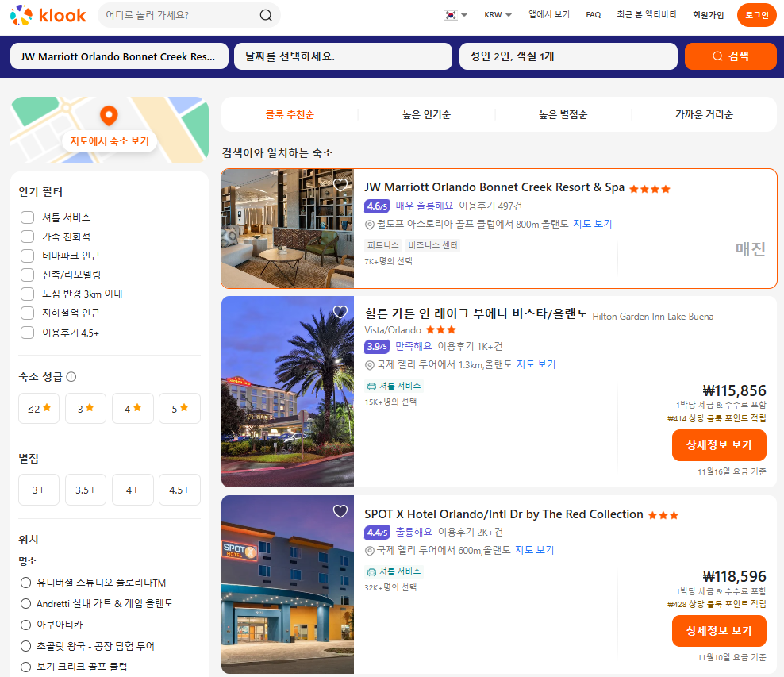Click the map pin icon on map preview

point(109,116)
